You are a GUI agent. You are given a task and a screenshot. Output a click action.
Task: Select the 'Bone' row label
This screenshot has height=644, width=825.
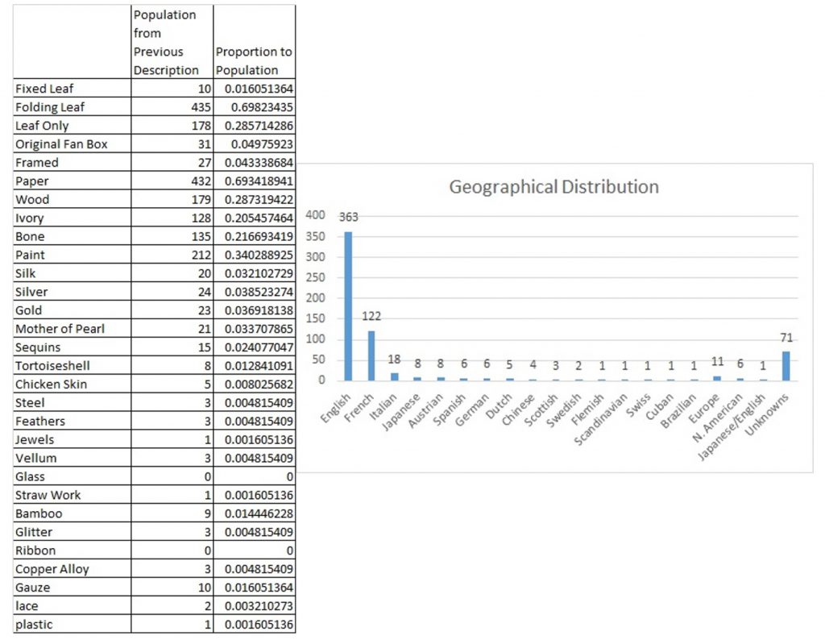[x=72, y=236]
